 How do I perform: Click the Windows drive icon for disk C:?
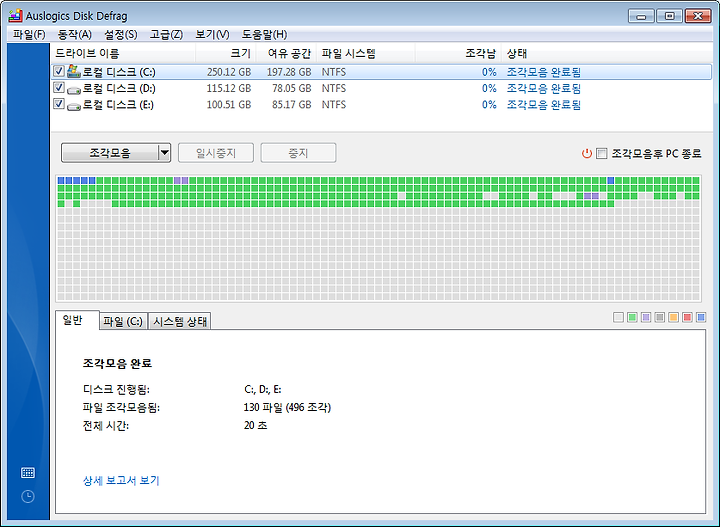[73, 71]
